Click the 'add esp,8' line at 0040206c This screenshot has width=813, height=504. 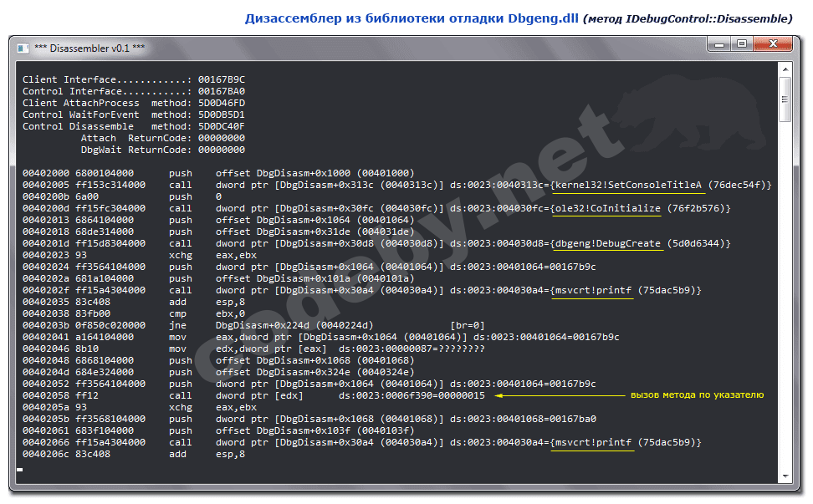coord(134,455)
